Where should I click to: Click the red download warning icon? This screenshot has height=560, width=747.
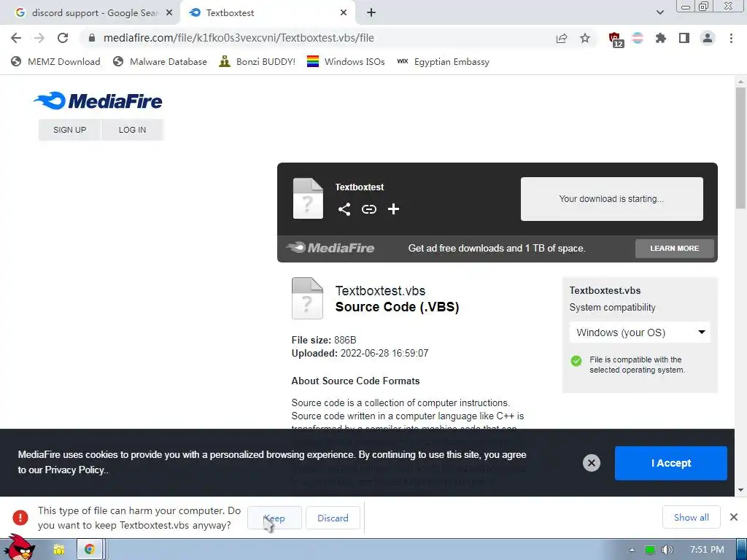pyautogui.click(x=20, y=518)
